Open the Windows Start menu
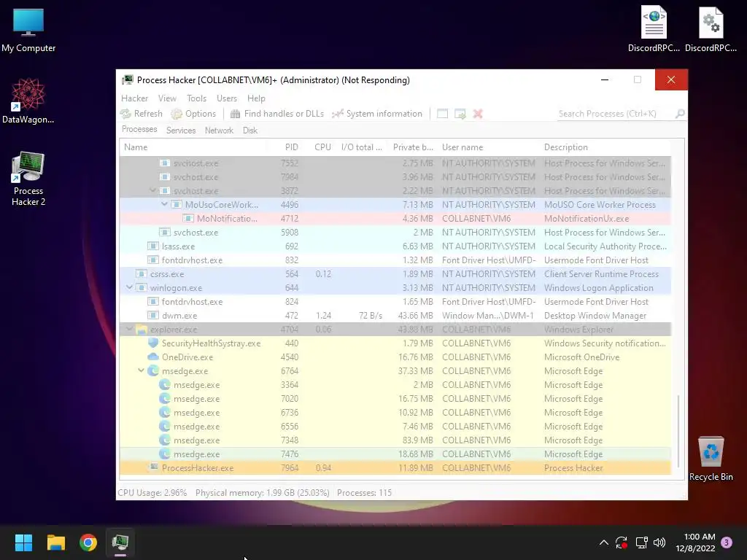The image size is (747, 560). (23, 542)
